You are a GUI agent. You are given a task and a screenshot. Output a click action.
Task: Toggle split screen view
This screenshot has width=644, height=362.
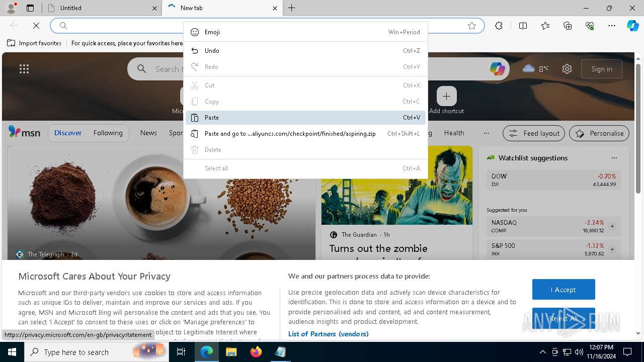(523, 26)
